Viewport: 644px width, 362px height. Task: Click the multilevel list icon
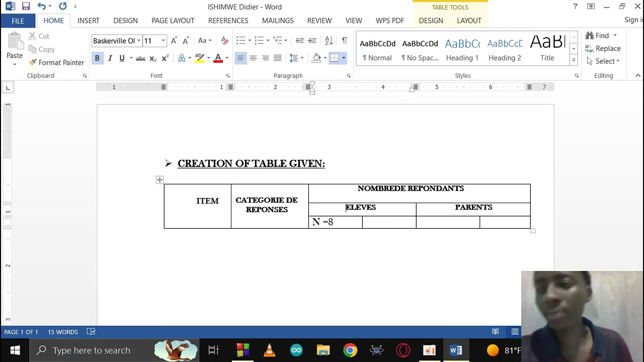point(278,41)
